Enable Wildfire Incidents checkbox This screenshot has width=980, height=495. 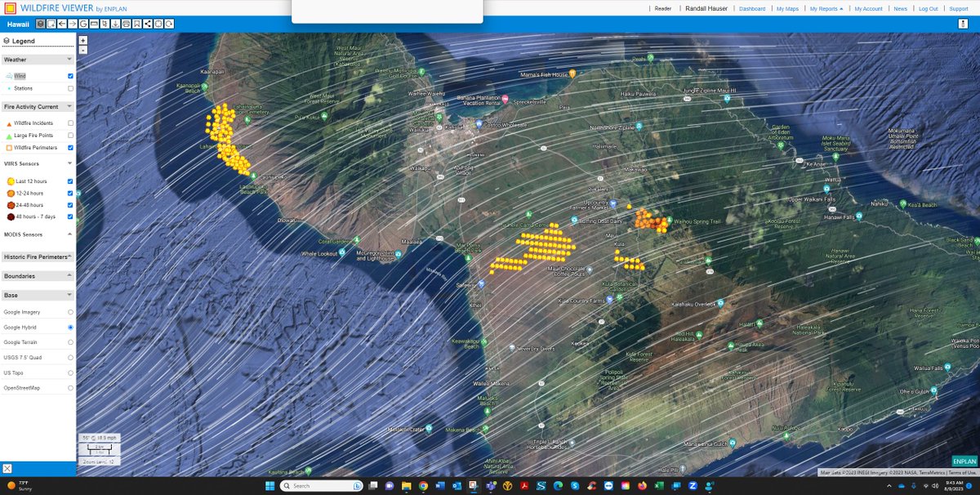pos(71,123)
